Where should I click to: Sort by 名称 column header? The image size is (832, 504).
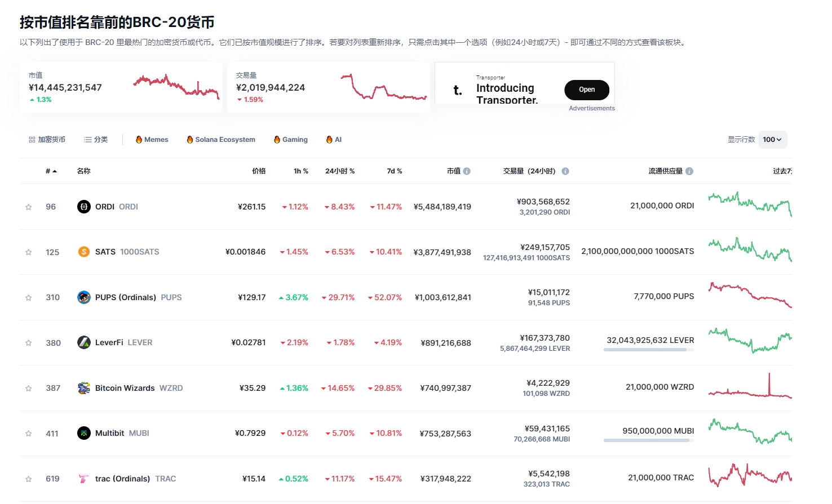pyautogui.click(x=83, y=171)
